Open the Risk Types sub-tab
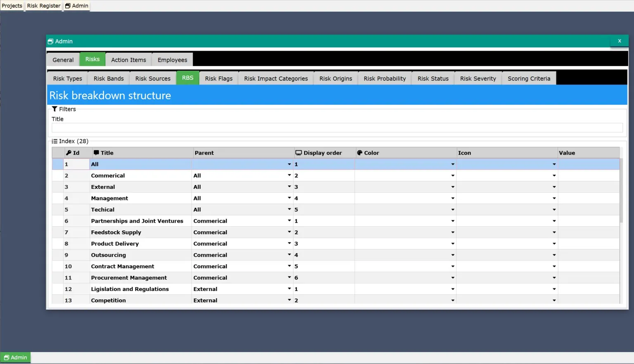The image size is (634, 364). 68,79
